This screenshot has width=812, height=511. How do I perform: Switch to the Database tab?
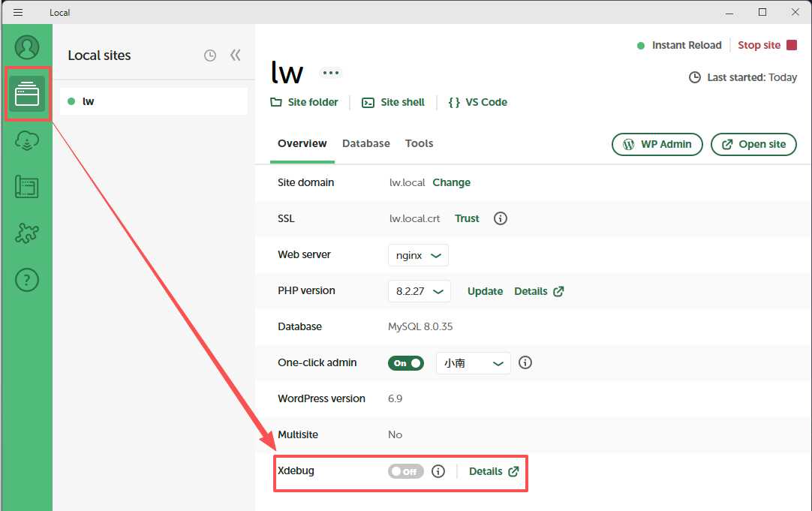coord(366,143)
